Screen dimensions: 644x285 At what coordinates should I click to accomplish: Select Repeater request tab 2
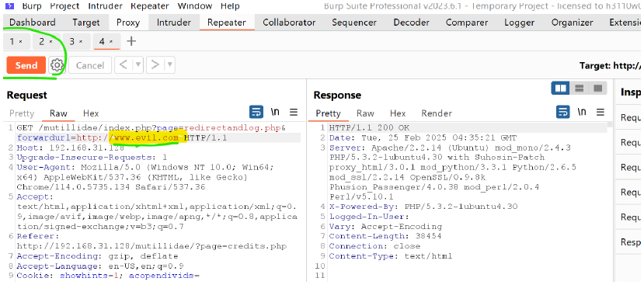pyautogui.click(x=42, y=41)
